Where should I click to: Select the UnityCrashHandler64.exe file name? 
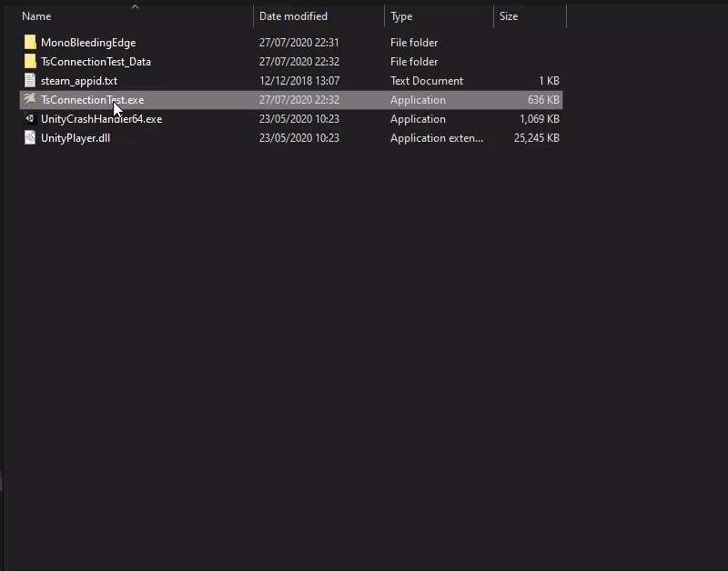point(101,119)
